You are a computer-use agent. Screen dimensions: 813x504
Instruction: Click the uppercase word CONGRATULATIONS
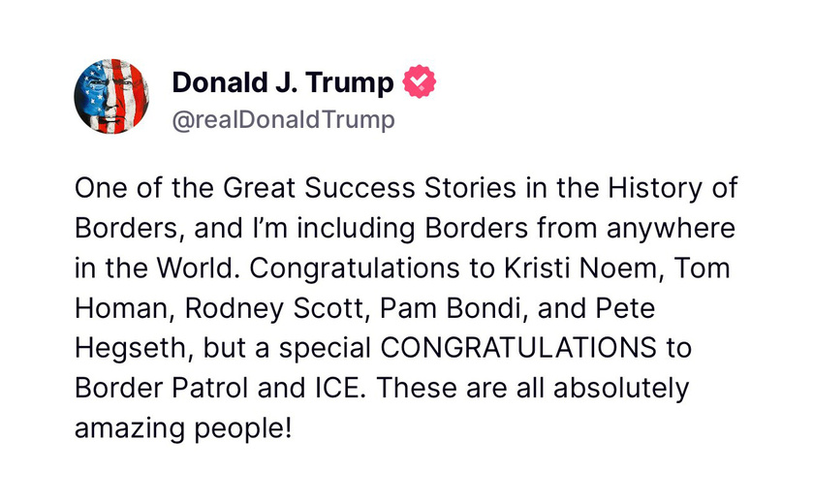tap(518, 348)
